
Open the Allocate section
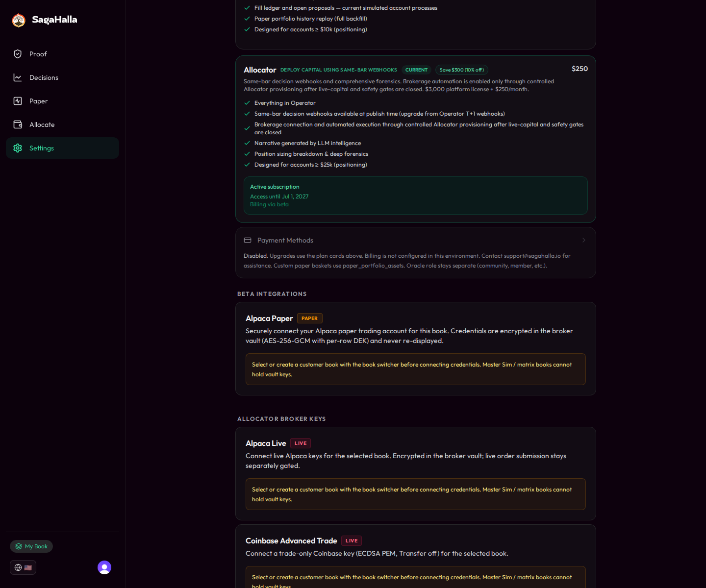point(62,124)
